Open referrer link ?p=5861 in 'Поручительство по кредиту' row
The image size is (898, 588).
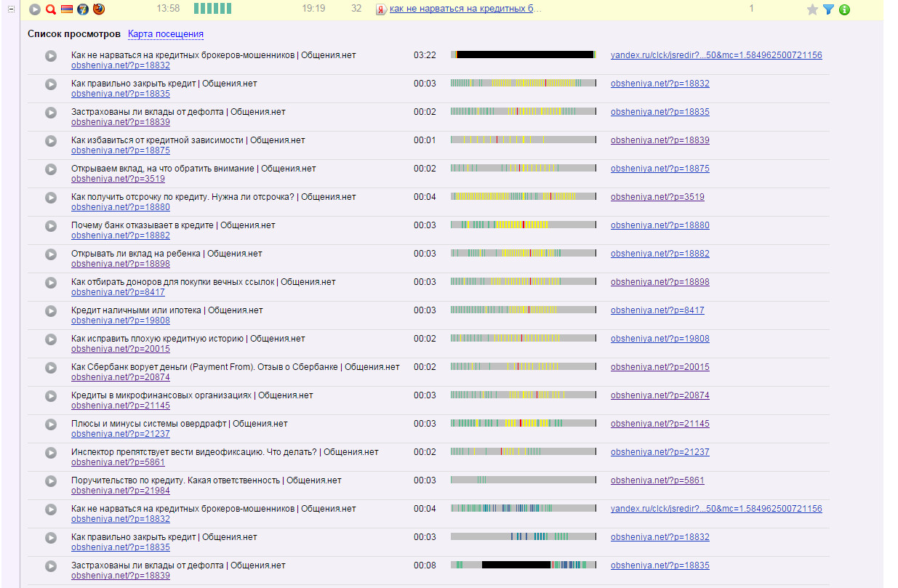click(657, 480)
